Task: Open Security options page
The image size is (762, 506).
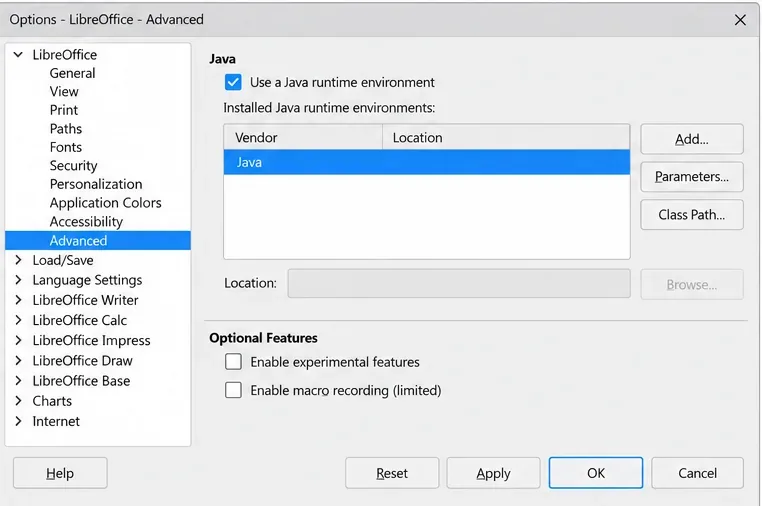Action: pos(73,165)
